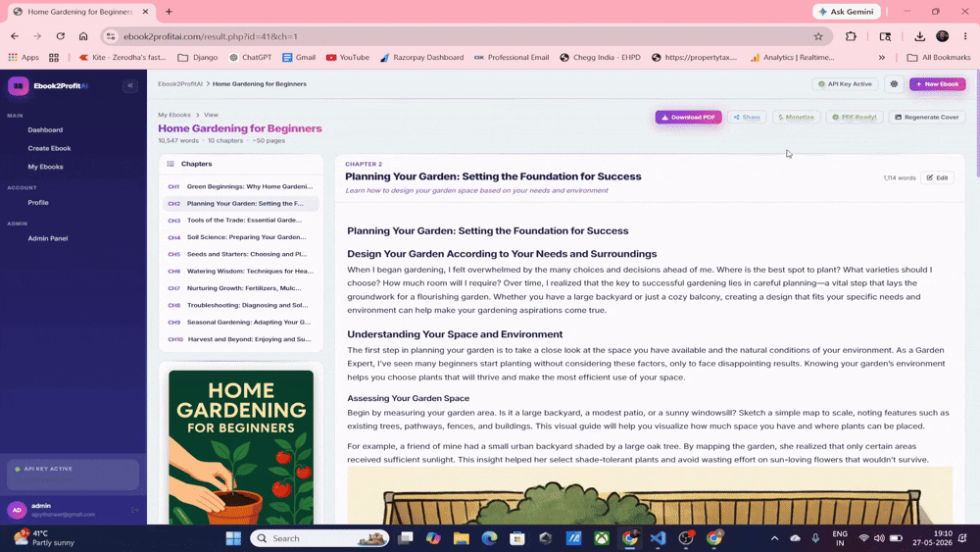Collapse the sidebar with the chevron button

(130, 85)
